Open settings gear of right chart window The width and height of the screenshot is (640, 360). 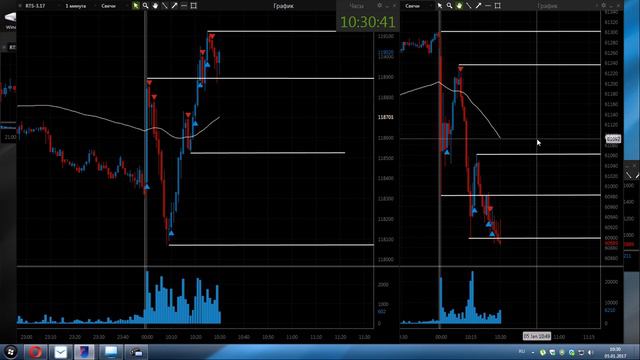tap(604, 6)
